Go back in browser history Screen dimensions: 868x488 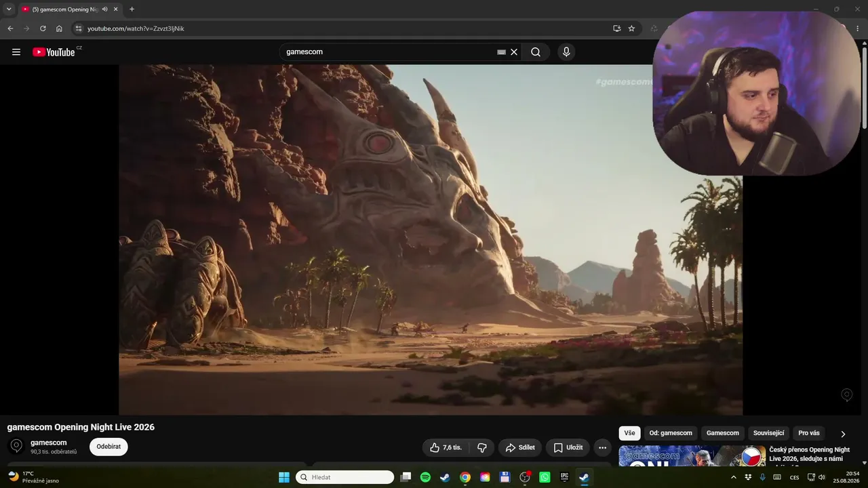coord(10,28)
